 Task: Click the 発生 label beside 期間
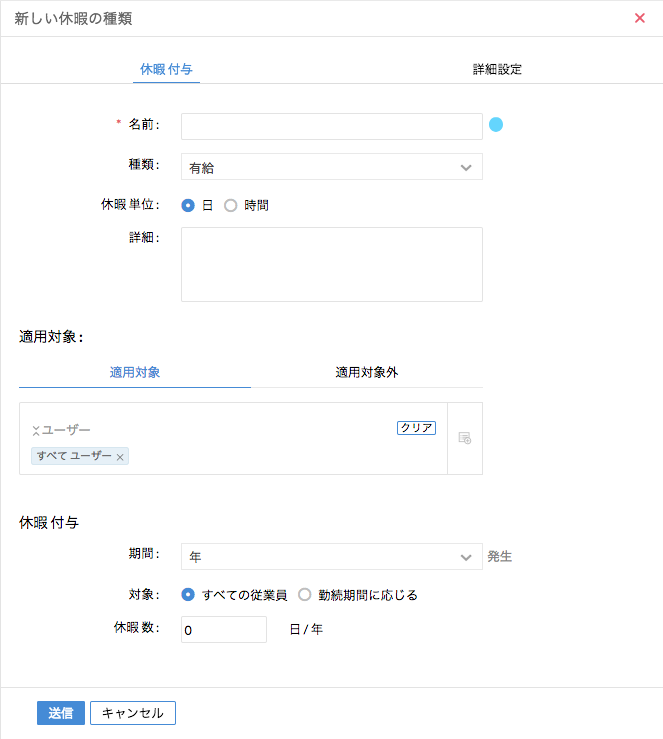(499, 557)
